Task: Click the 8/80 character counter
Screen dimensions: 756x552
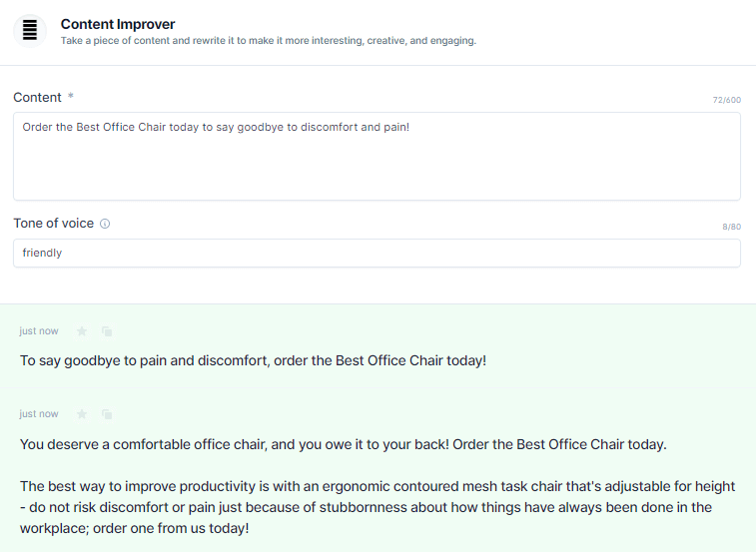Action: (x=731, y=227)
